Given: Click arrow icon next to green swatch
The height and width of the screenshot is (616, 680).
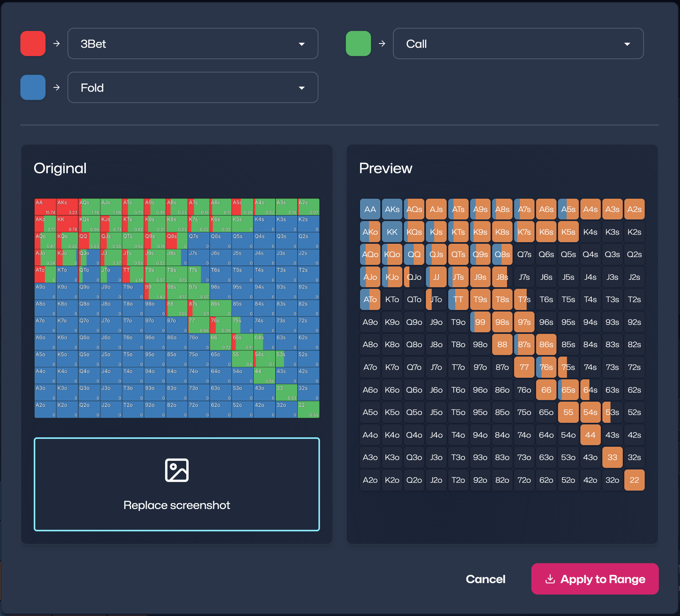Looking at the screenshot, I should pyautogui.click(x=382, y=43).
